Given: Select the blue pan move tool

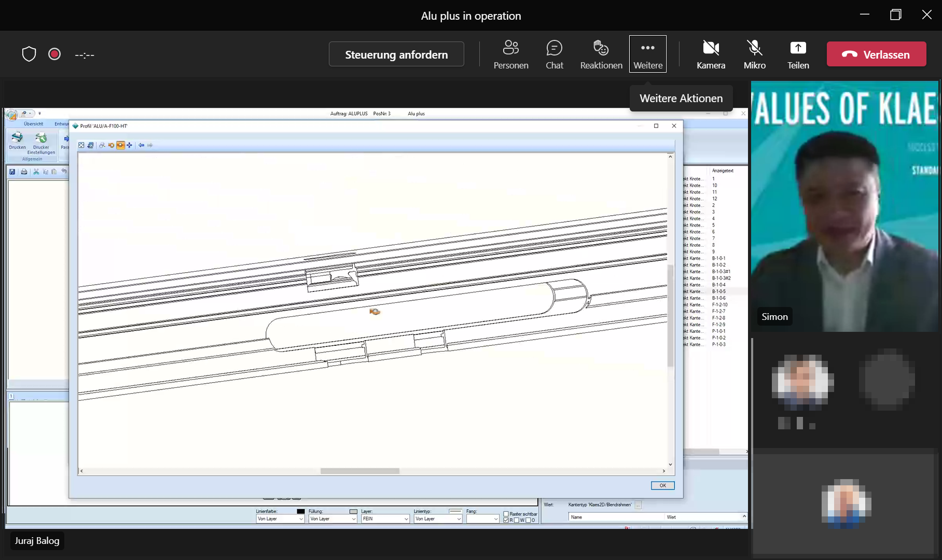Looking at the screenshot, I should click(129, 145).
